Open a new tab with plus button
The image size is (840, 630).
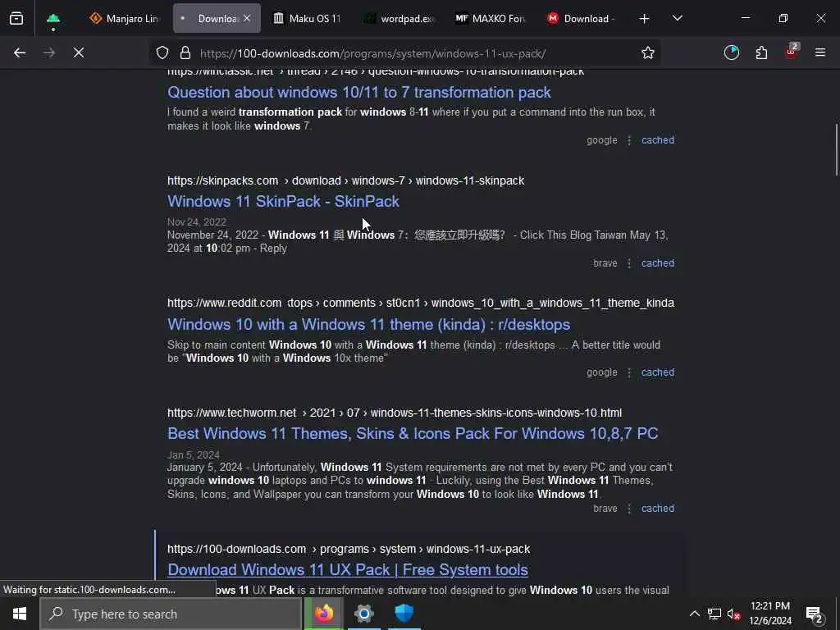click(x=644, y=19)
